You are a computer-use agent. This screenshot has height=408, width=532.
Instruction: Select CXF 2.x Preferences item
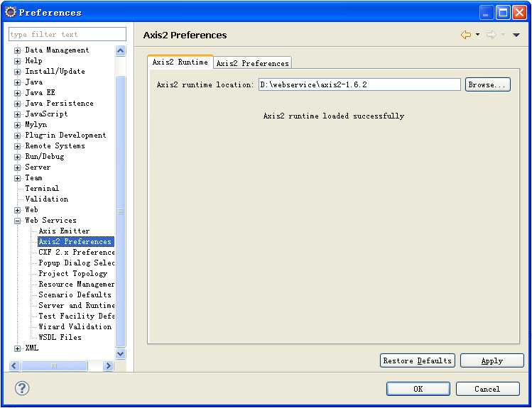[76, 252]
